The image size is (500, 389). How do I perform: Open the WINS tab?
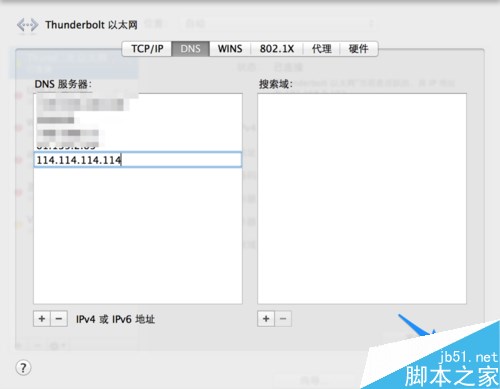tap(230, 49)
